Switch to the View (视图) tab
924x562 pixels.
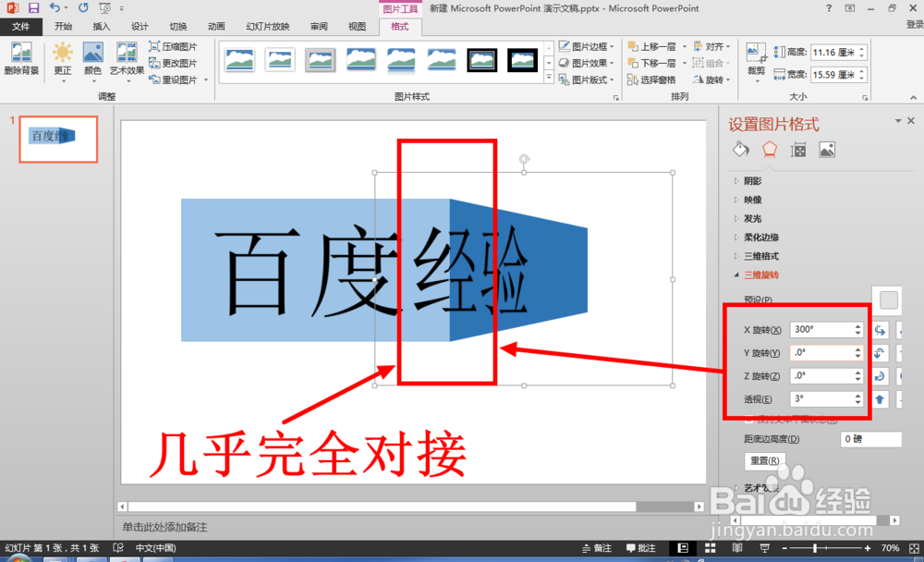pyautogui.click(x=357, y=27)
